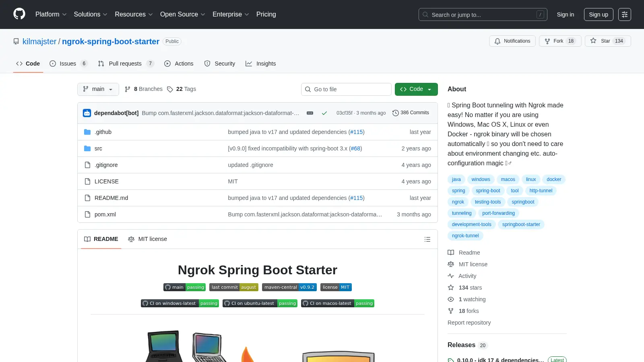Click the Sign in link
Image resolution: width=644 pixels, height=362 pixels.
coord(566,14)
